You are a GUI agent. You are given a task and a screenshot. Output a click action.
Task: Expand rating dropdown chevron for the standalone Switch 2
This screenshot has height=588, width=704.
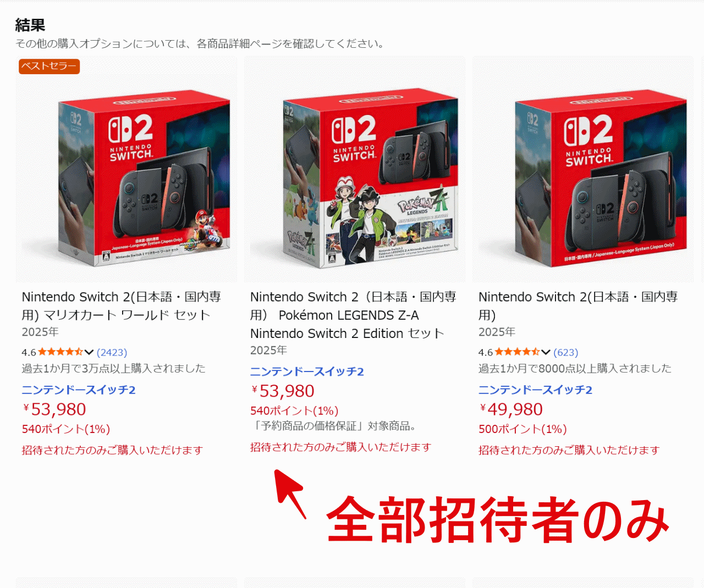546,352
